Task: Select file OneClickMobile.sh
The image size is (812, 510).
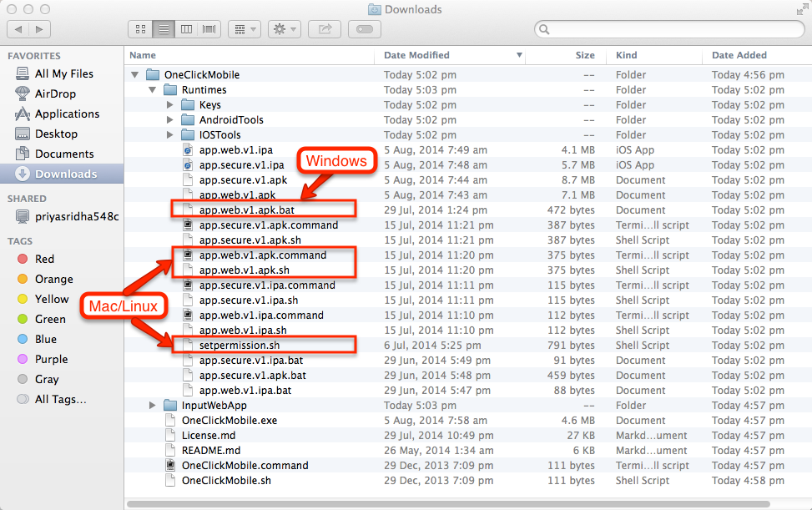Action: pyautogui.click(x=226, y=480)
